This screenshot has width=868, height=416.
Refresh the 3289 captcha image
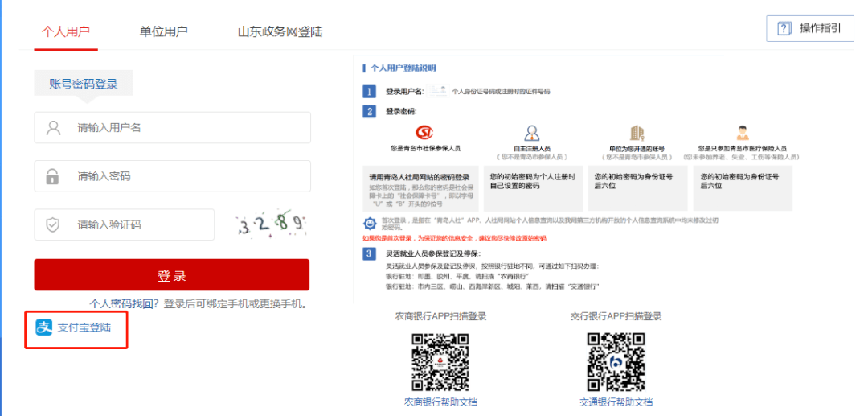pos(272,224)
